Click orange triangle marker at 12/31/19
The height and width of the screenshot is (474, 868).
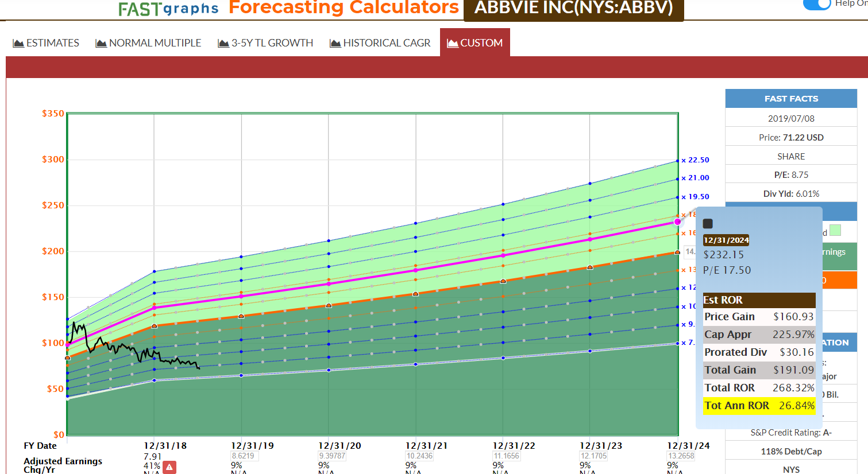coord(241,316)
